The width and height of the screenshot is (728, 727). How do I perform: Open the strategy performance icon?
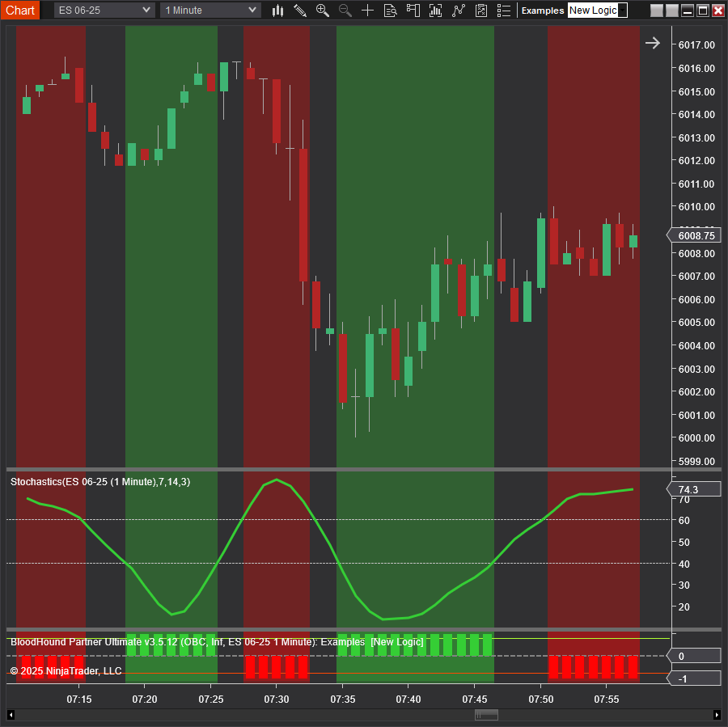[481, 11]
